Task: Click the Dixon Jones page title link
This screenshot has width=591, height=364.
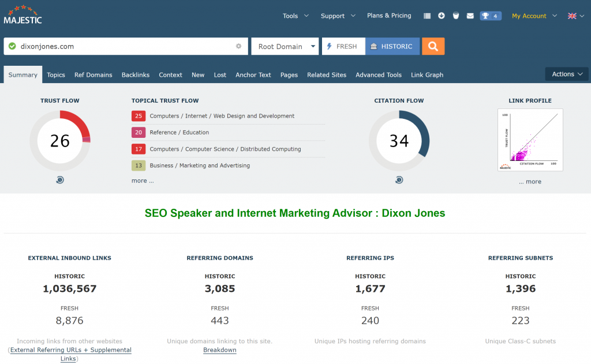Action: pos(295,213)
